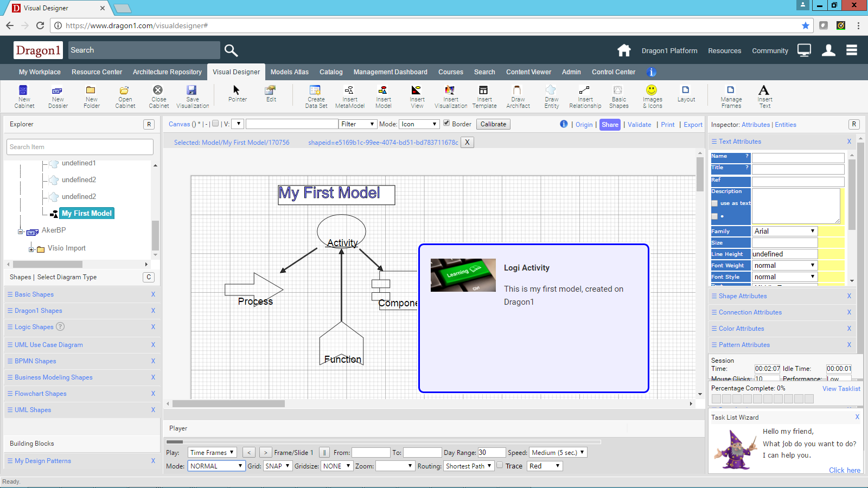Click the 'Click here' wizard link
The width and height of the screenshot is (868, 488).
pos(844,470)
